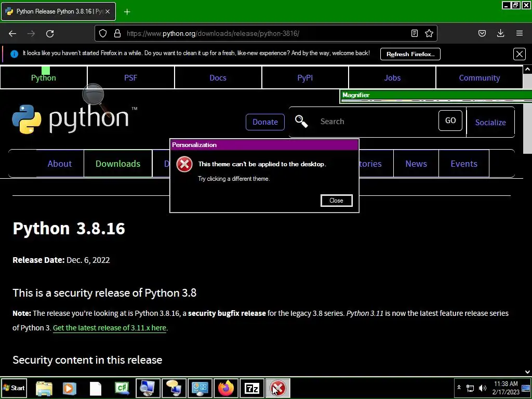The image size is (532, 399).
Task: Click the browser back arrow
Action: tap(12, 34)
